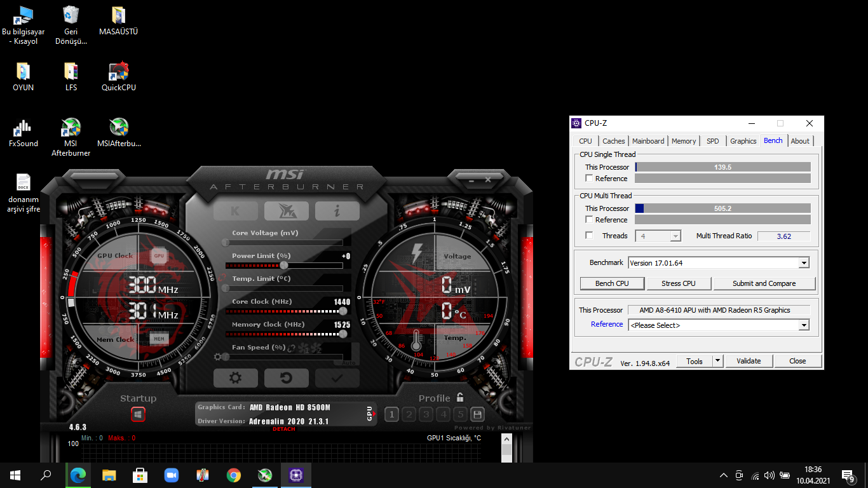The image size is (868, 488).
Task: Click the Core Clock slider handle
Action: (343, 311)
